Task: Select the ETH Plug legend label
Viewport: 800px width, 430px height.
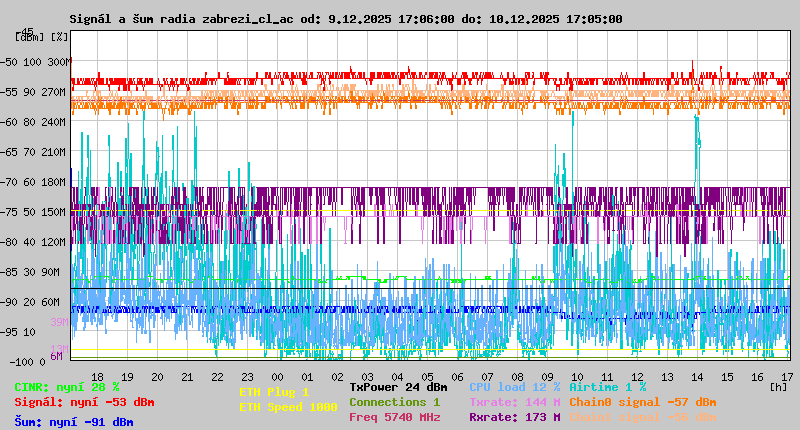Action: pyautogui.click(x=274, y=392)
